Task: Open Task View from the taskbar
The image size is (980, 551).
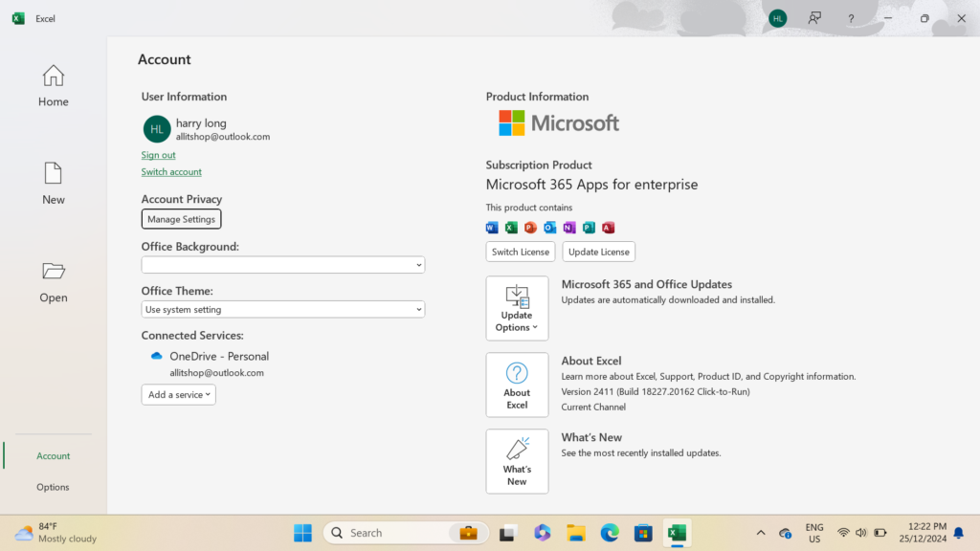Action: [x=507, y=533]
